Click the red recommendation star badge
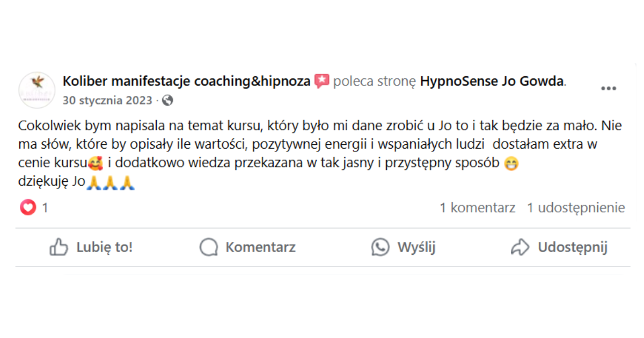This screenshot has width=644, height=338. point(321,82)
